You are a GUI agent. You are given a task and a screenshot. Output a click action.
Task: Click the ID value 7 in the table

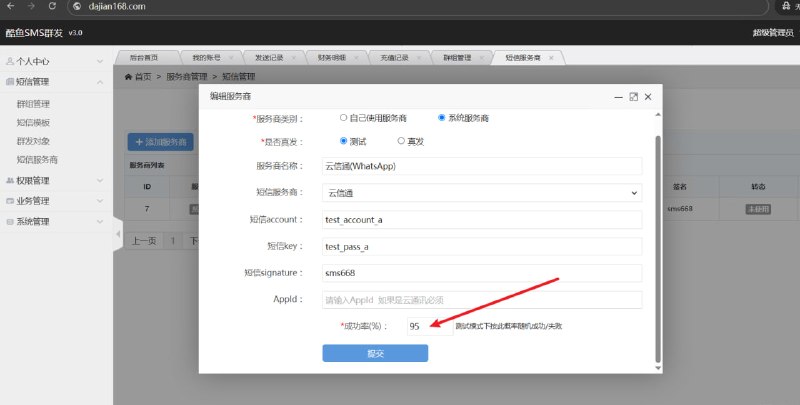(x=147, y=209)
